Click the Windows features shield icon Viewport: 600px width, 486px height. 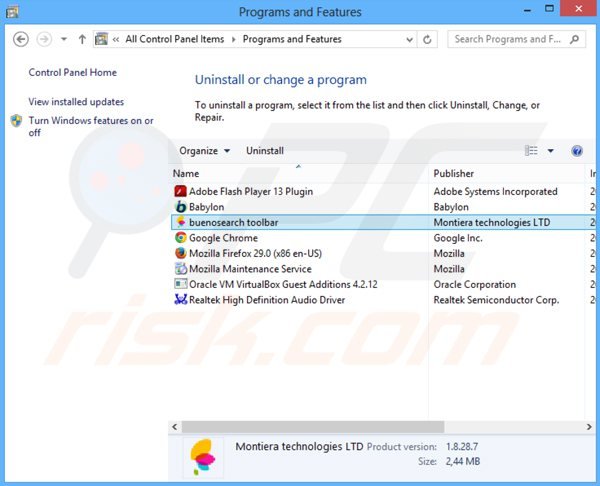point(16,121)
